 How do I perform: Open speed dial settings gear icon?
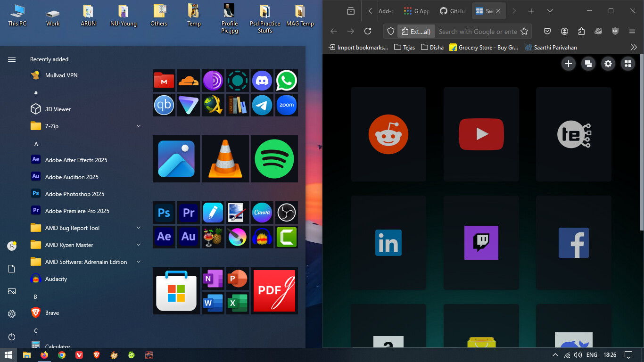coord(608,64)
